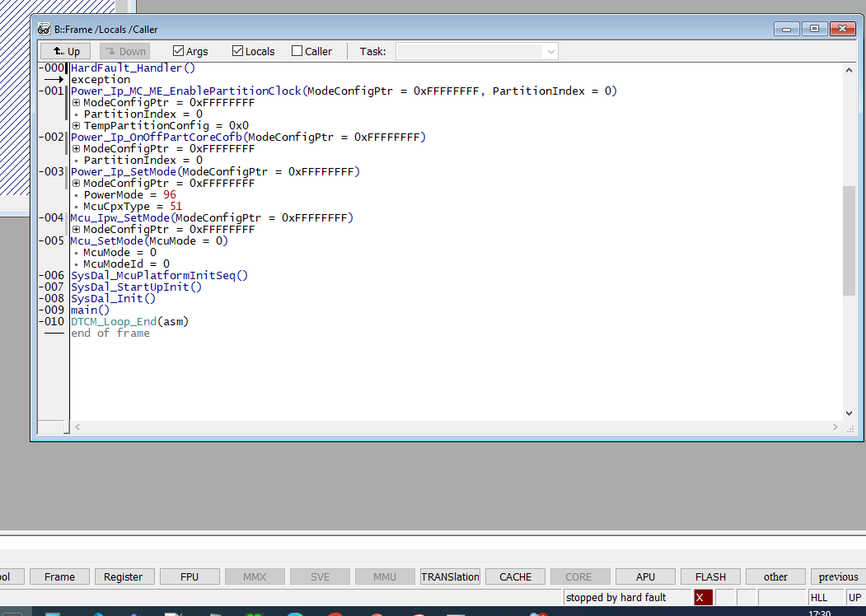Open the Register view from the state bar
This screenshot has height=616, width=866.
click(124, 576)
